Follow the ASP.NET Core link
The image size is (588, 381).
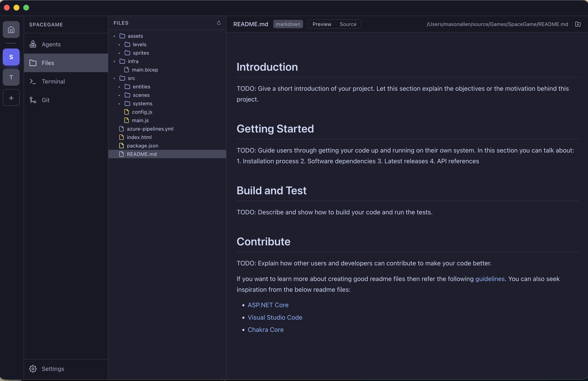pyautogui.click(x=268, y=305)
